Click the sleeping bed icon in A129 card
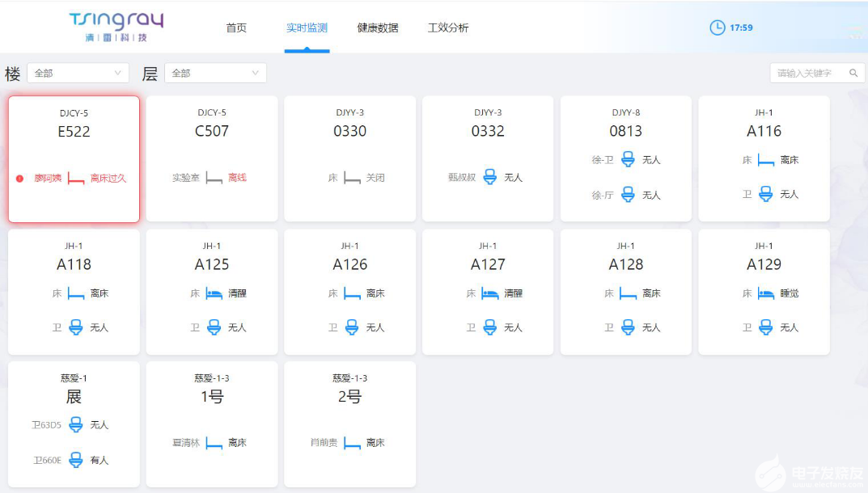The width and height of the screenshot is (868, 493). click(765, 293)
